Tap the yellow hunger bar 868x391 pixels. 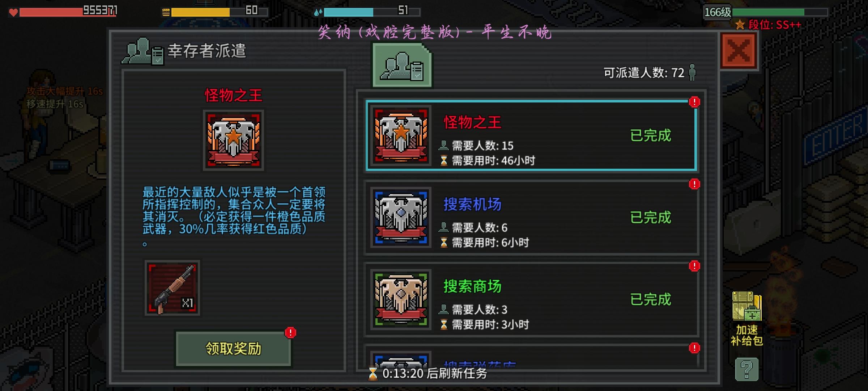(x=215, y=12)
